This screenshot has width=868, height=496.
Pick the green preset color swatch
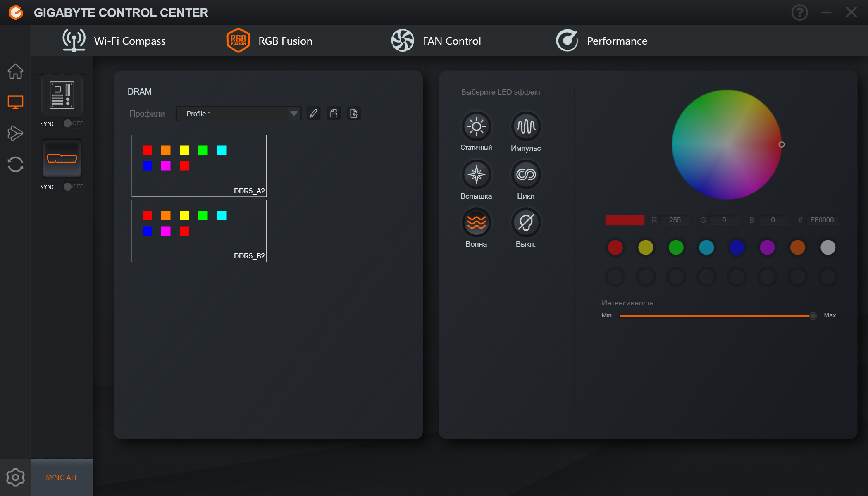pos(676,247)
